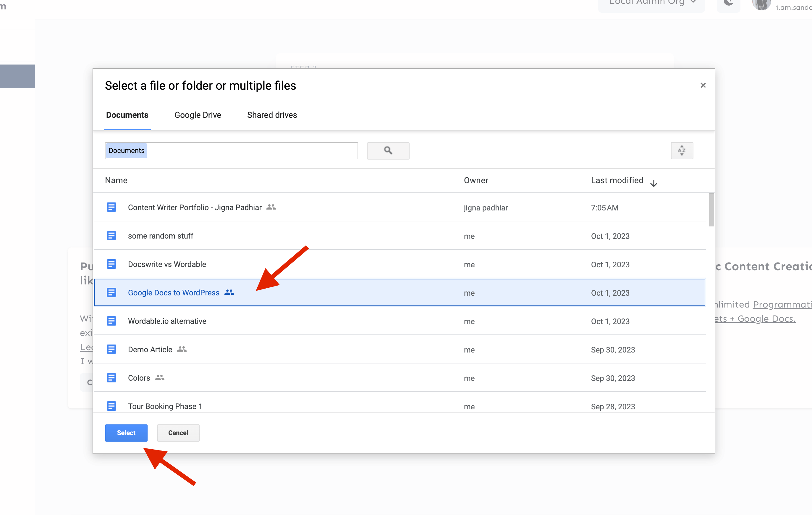Click the Google Docs icon beside Demo Article
The image size is (812, 515).
point(111,349)
